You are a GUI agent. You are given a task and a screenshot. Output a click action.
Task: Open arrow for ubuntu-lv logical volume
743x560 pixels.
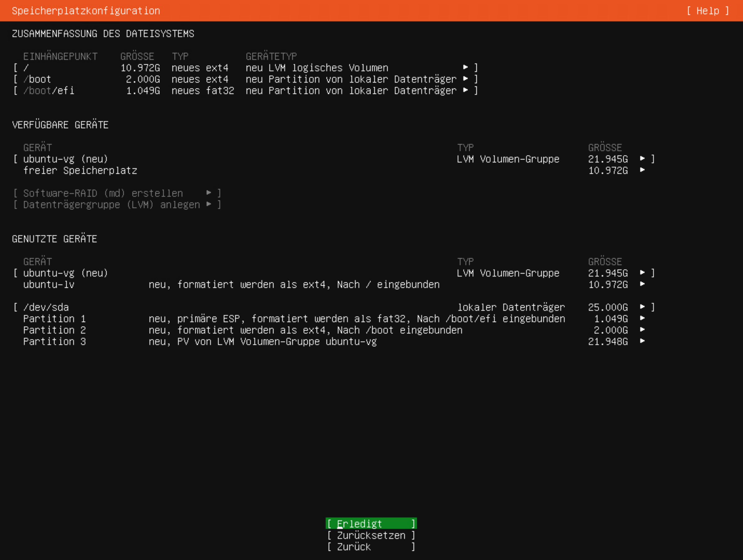642,284
